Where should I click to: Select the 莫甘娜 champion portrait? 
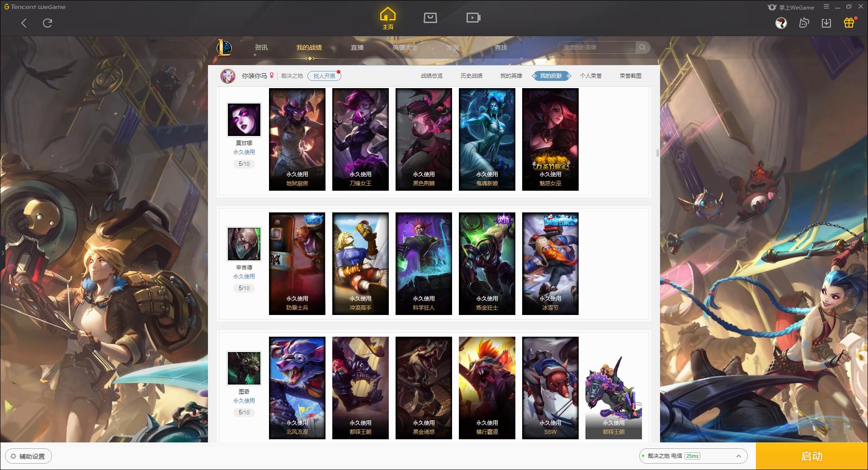coord(244,120)
